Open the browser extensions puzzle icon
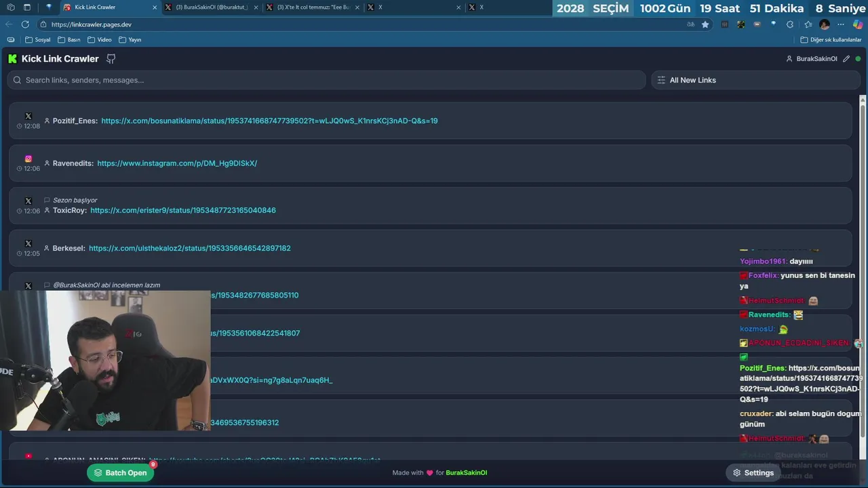The width and height of the screenshot is (868, 488). (790, 24)
